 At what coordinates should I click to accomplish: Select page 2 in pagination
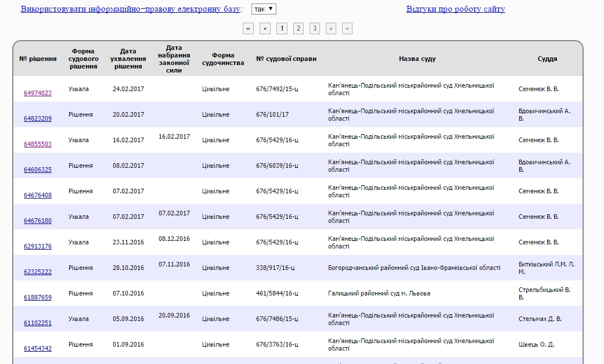299,28
